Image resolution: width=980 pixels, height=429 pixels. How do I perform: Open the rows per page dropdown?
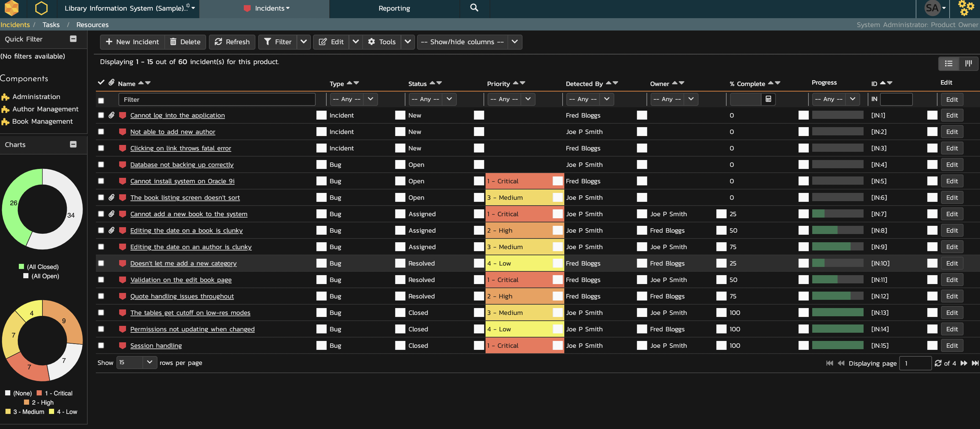137,363
